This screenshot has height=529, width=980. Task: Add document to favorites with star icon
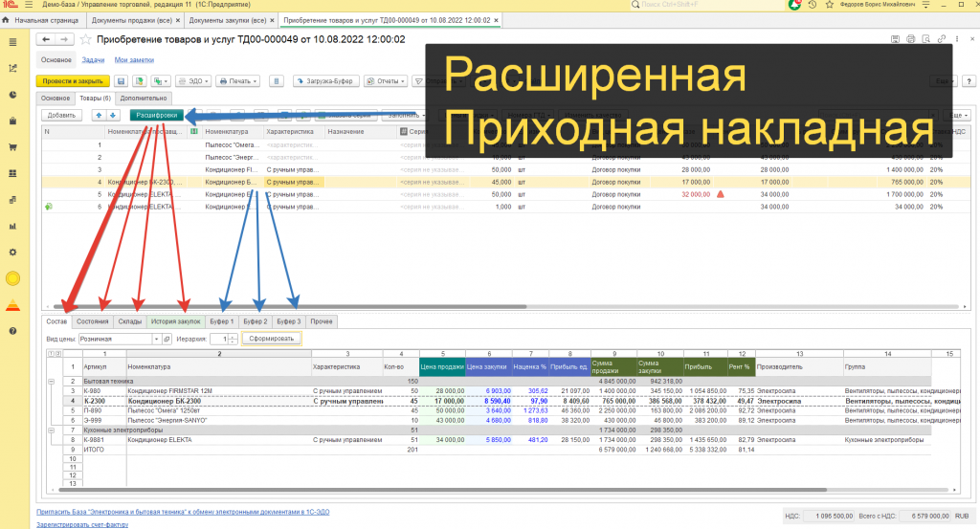pyautogui.click(x=85, y=39)
